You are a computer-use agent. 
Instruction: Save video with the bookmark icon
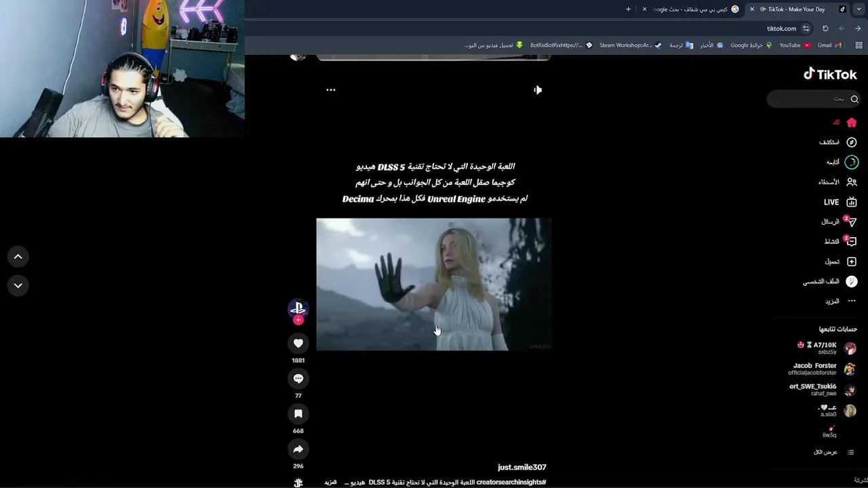tap(298, 414)
